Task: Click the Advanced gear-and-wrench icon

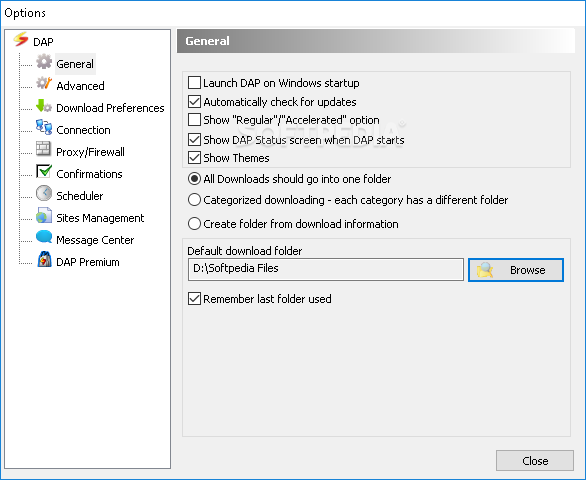Action: 44,83
